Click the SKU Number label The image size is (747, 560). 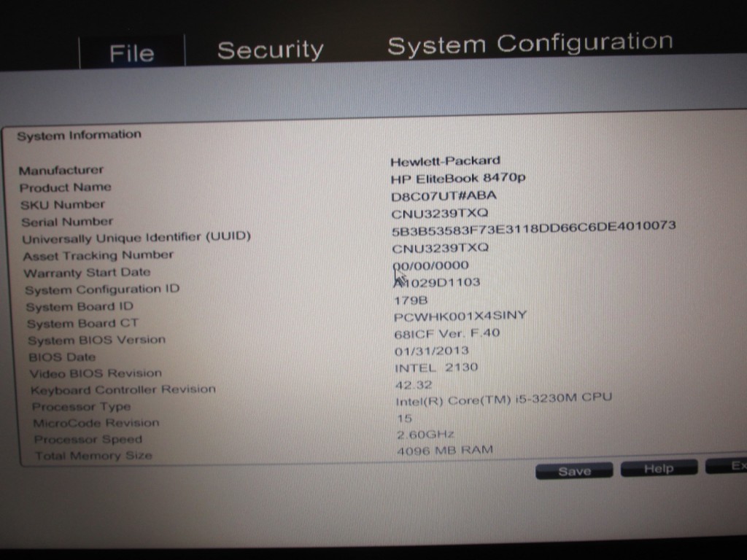[x=63, y=205]
